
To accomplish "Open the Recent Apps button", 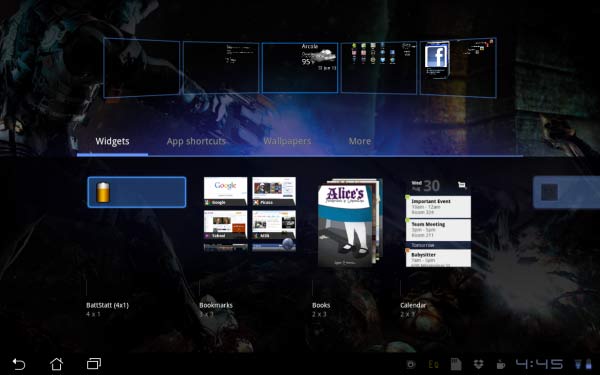I will tap(94, 364).
